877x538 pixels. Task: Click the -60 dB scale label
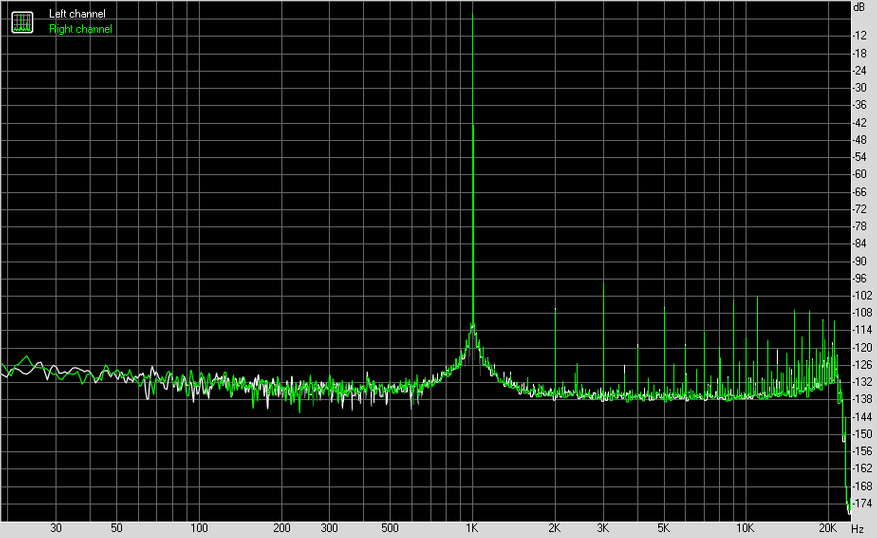[x=860, y=174]
